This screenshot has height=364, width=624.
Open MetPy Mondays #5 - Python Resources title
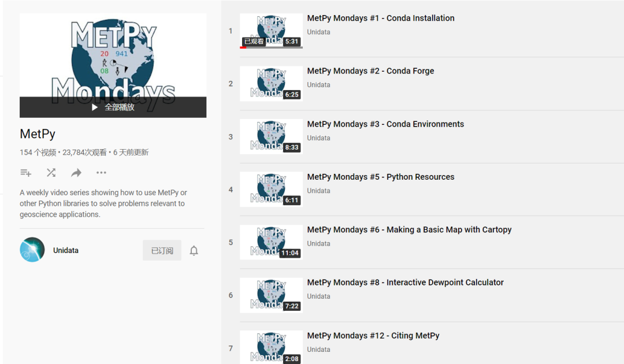click(380, 177)
